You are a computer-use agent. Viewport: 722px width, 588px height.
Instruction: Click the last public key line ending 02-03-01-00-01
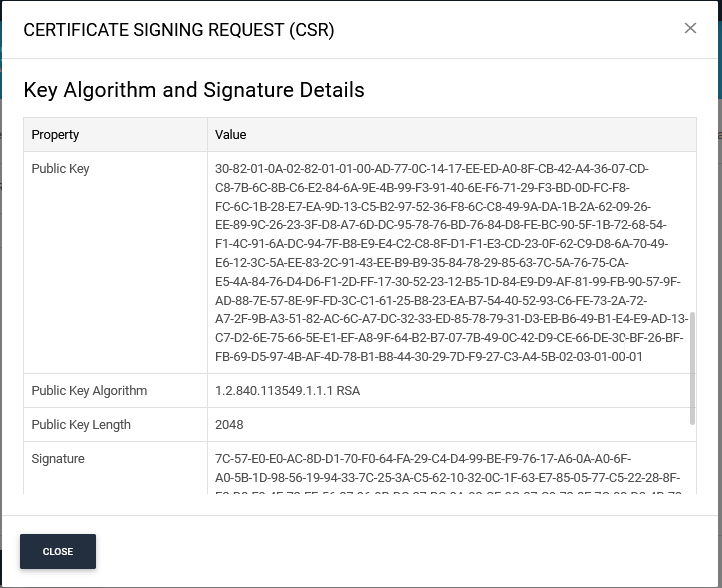[429, 356]
